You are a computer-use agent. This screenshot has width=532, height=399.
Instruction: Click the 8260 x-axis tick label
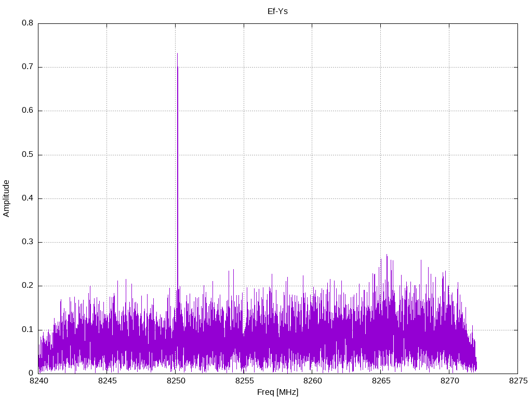pyautogui.click(x=312, y=381)
